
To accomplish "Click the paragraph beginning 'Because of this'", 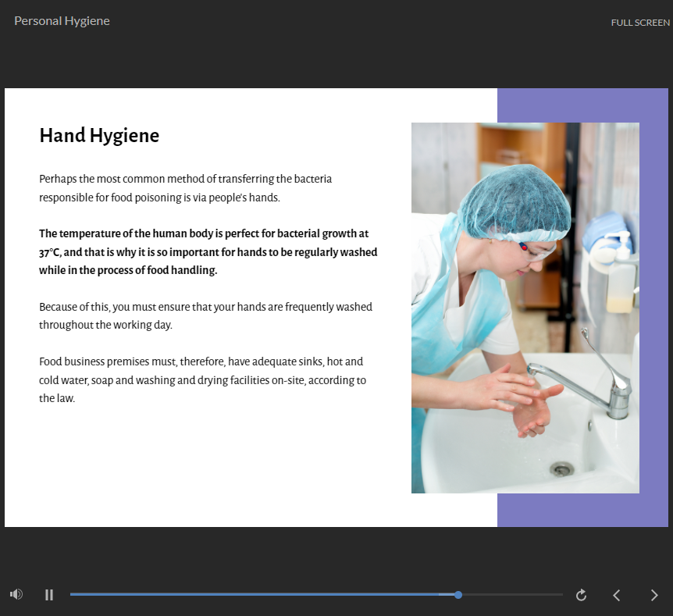I will [x=205, y=315].
